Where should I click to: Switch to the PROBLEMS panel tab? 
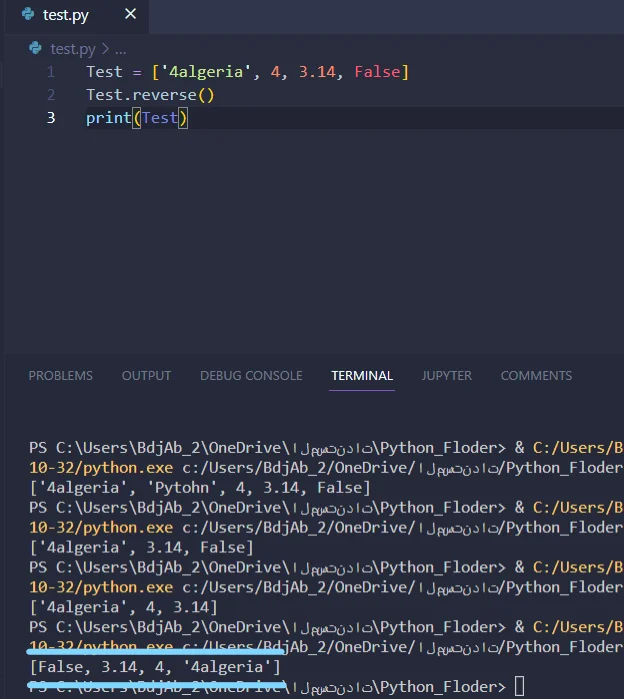[60, 376]
